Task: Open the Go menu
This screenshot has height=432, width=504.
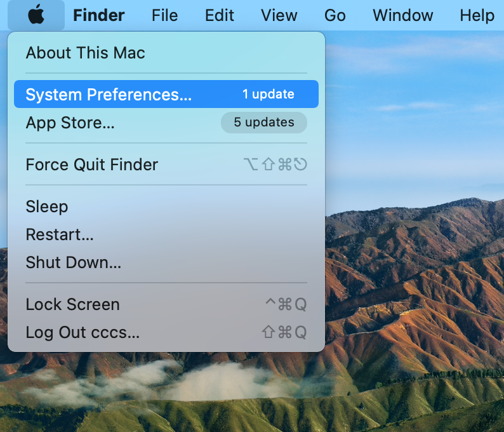Action: (335, 15)
